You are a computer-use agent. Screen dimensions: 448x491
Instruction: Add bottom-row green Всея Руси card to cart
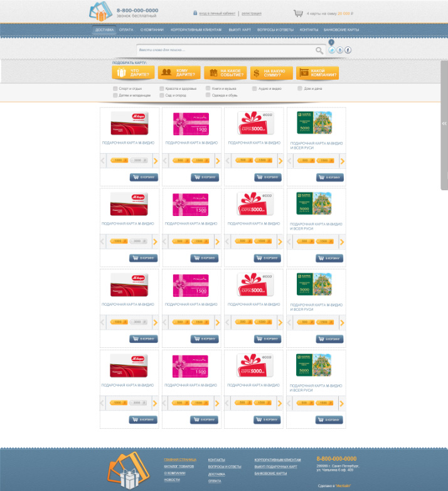pos(329,419)
